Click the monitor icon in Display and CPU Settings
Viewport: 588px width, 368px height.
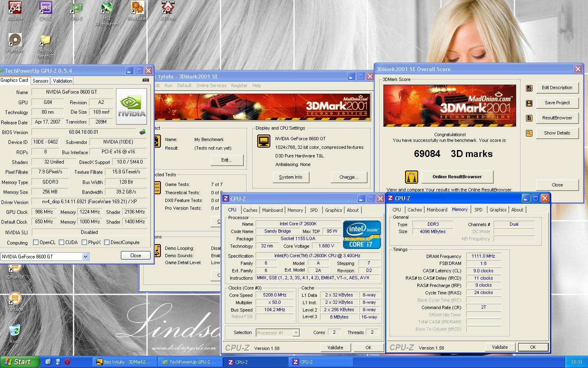click(x=264, y=141)
